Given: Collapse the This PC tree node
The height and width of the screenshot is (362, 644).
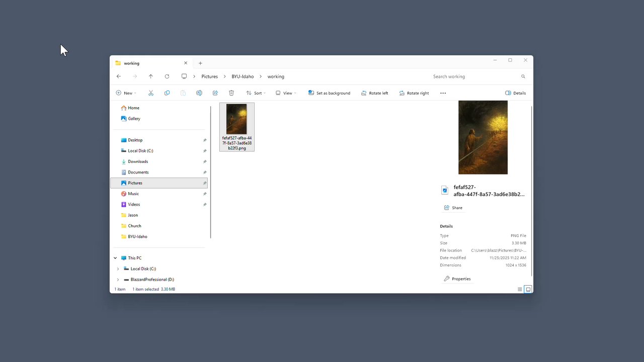Looking at the screenshot, I should coord(115,258).
